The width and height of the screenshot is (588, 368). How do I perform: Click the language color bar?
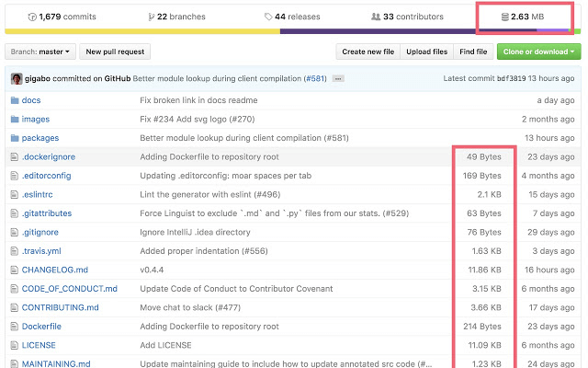294,30
